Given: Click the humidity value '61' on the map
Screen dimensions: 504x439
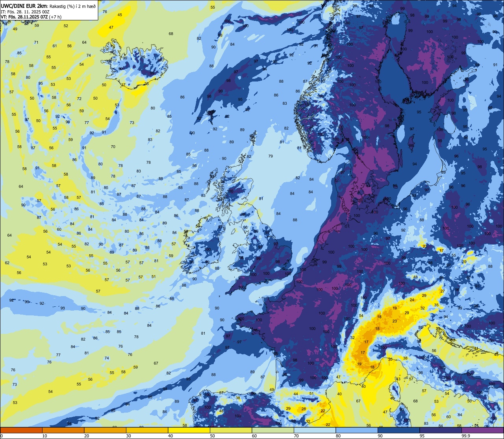Looking at the screenshot, I should (55, 46).
